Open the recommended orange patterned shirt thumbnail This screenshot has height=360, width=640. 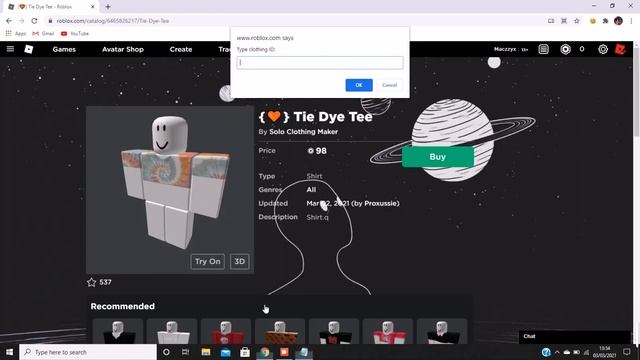pyautogui.click(x=280, y=331)
